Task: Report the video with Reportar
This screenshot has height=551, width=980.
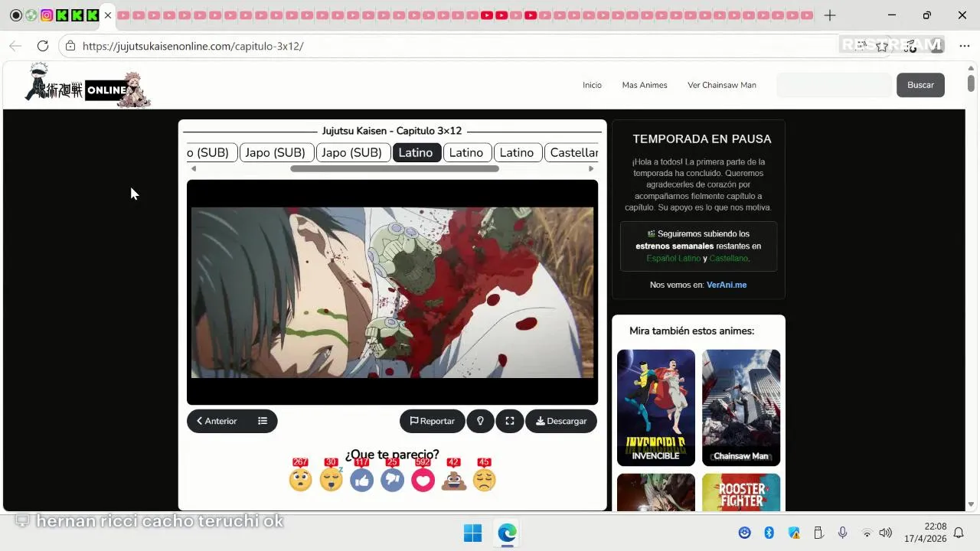Action: (x=432, y=421)
